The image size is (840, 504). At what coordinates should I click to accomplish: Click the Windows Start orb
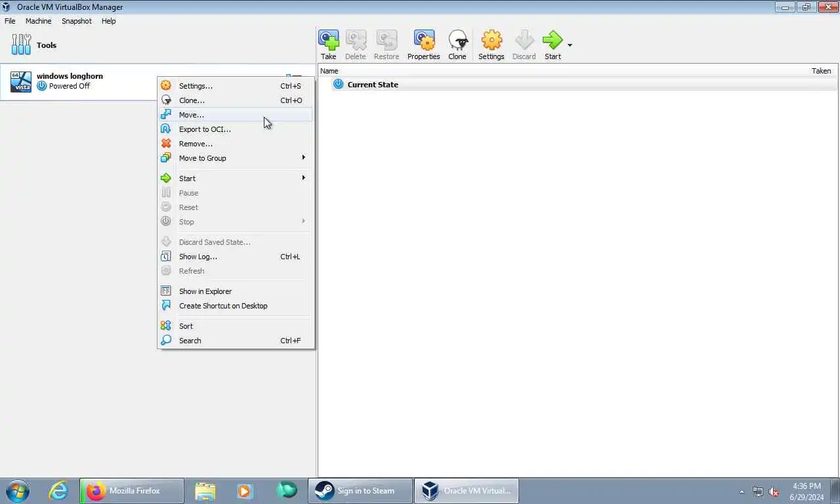click(17, 490)
